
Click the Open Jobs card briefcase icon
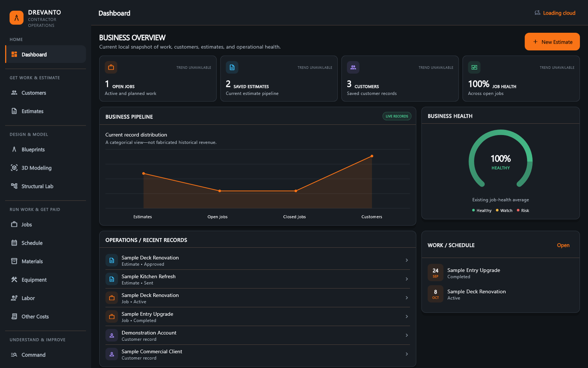[x=111, y=67]
